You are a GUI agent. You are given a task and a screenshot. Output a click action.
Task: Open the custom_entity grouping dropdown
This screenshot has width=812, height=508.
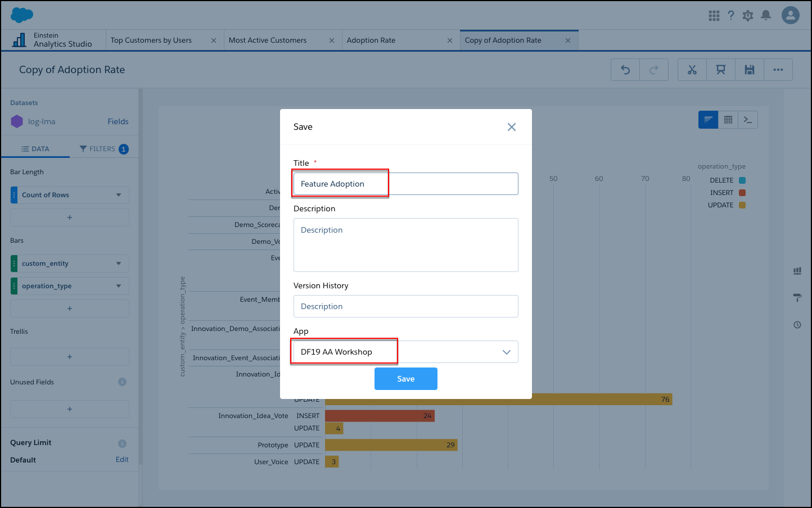[x=119, y=264]
